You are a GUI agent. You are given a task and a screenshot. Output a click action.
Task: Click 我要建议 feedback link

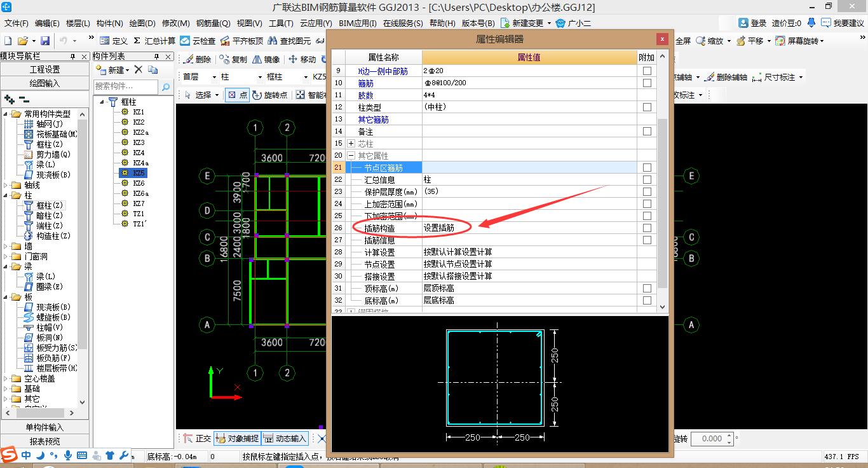click(x=842, y=23)
